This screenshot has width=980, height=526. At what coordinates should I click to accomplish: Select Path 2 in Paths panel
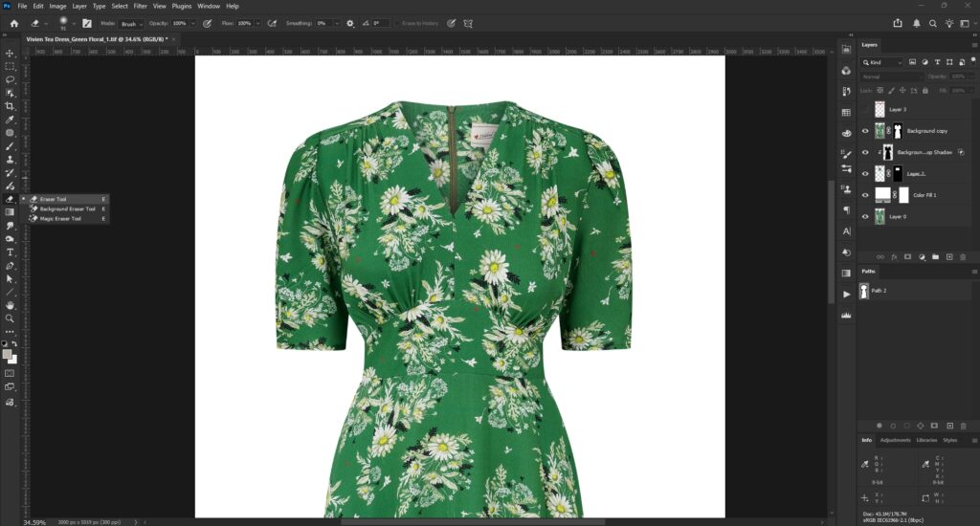pyautogui.click(x=916, y=291)
